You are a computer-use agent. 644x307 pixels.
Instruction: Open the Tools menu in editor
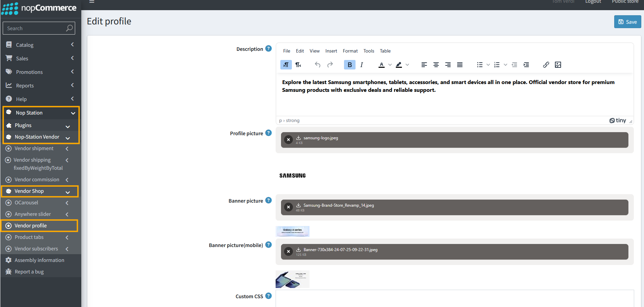point(369,51)
